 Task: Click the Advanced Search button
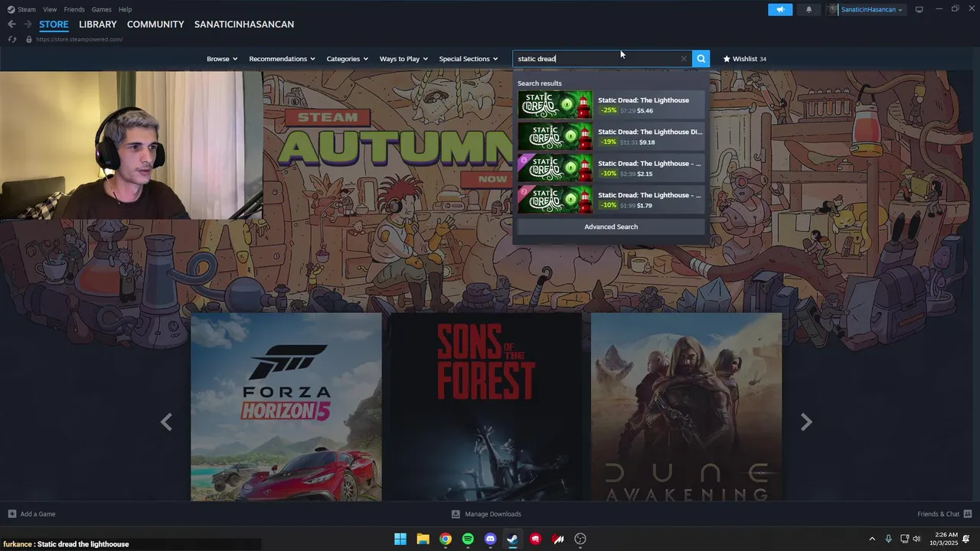(611, 227)
